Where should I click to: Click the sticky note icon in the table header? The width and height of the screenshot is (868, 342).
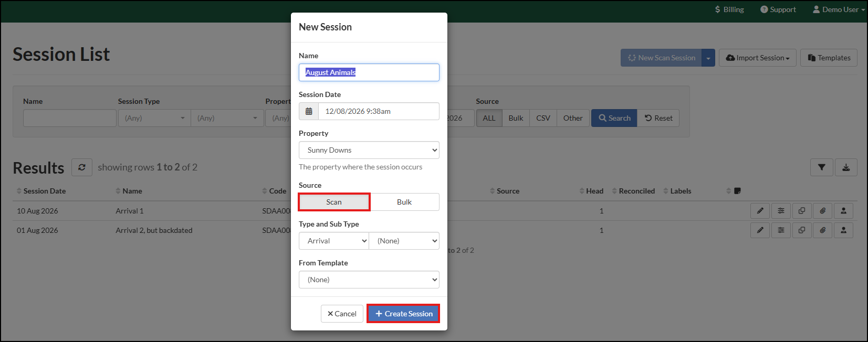(x=737, y=191)
